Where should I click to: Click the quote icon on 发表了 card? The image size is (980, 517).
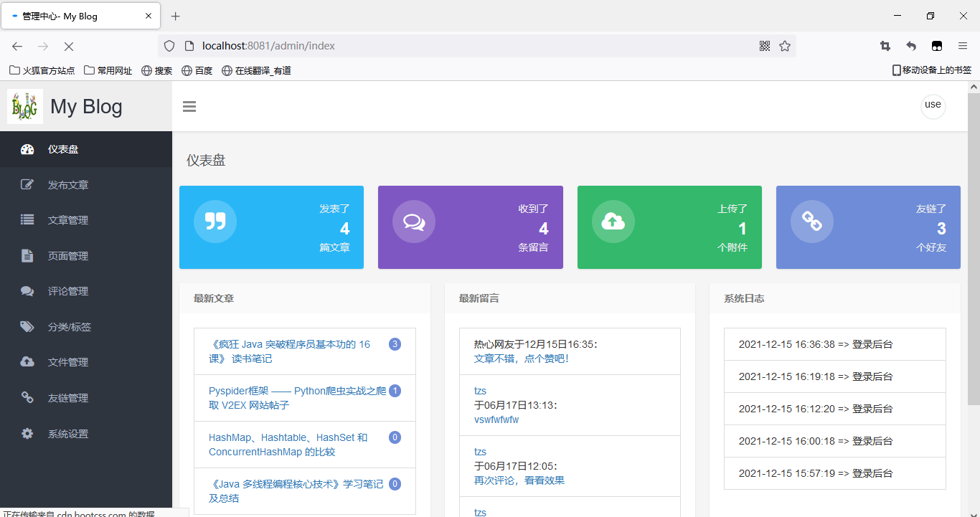point(215,222)
